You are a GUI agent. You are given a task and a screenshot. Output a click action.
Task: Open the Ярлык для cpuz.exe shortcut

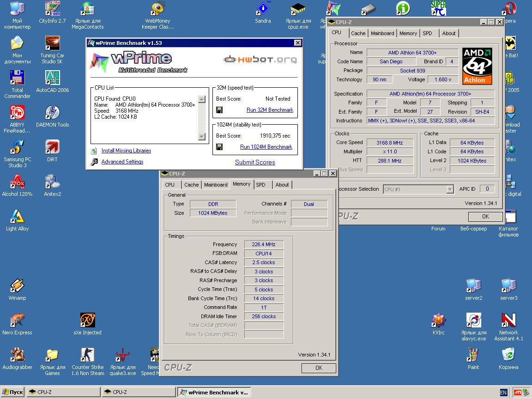pos(298,10)
